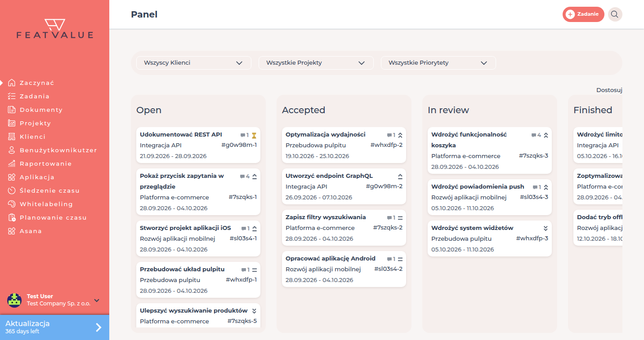Click the Planowanie czasu clipboard icon
This screenshot has width=644, height=340.
(12, 217)
